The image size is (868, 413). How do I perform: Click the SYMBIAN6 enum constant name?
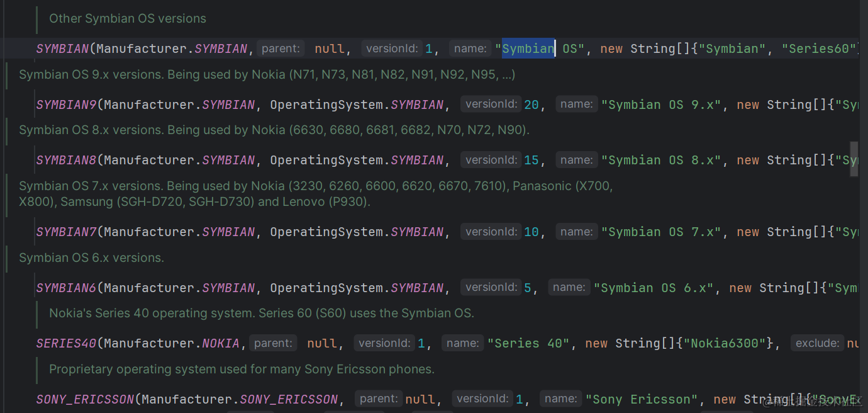pyautogui.click(x=67, y=288)
